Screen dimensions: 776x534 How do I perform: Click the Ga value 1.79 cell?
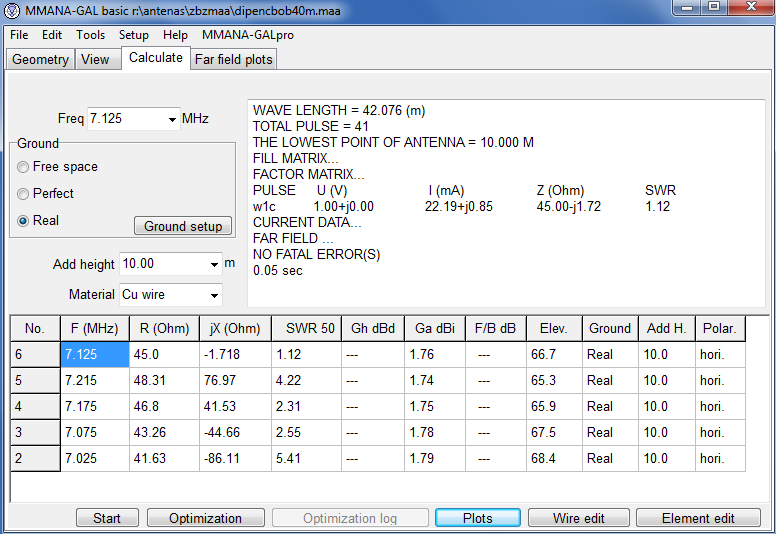[x=435, y=458]
